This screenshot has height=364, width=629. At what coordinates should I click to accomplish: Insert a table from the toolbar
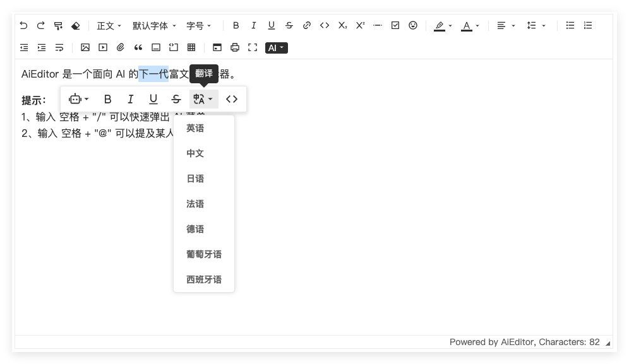tap(191, 47)
